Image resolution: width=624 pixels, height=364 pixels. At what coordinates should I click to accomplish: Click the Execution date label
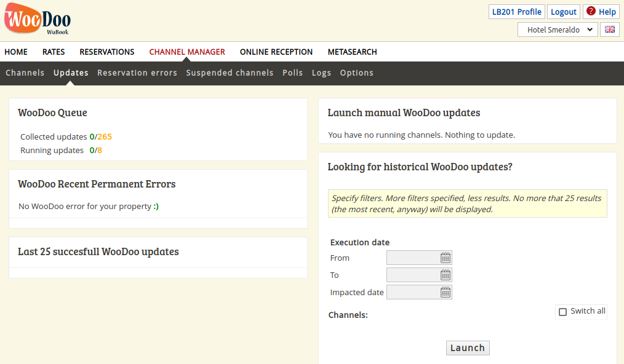click(360, 242)
